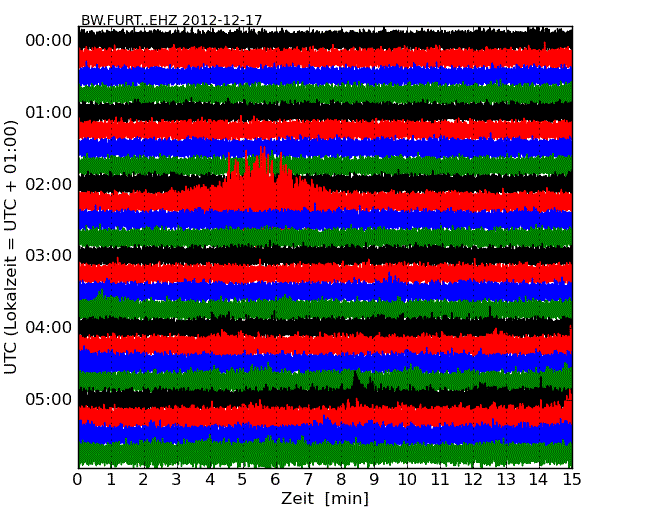This screenshot has height=520, width=650.
Task: Click the x-axis tick label "9"
Action: click(374, 480)
